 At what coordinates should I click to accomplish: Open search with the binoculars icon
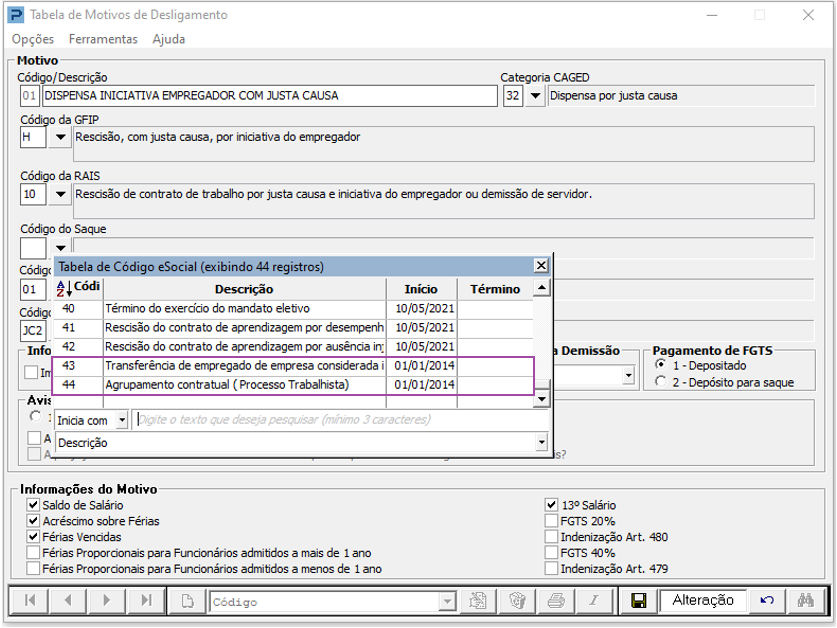coord(806,601)
